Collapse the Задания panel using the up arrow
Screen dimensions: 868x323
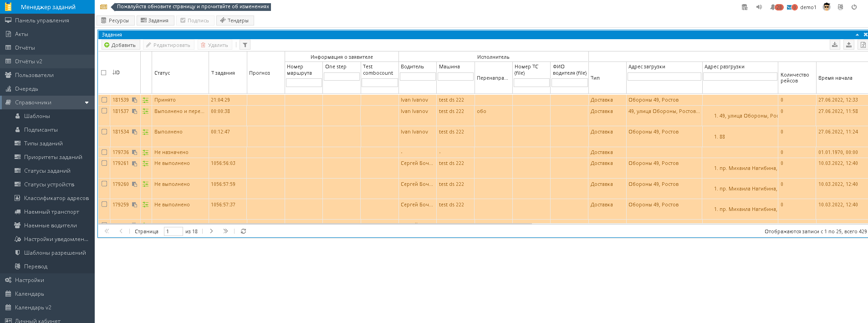click(857, 35)
